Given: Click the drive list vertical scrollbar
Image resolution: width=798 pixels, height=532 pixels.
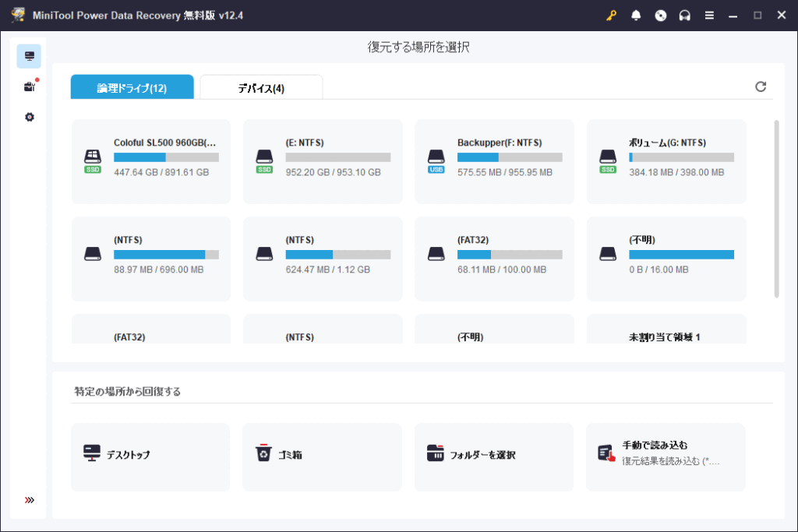Looking at the screenshot, I should (776, 208).
